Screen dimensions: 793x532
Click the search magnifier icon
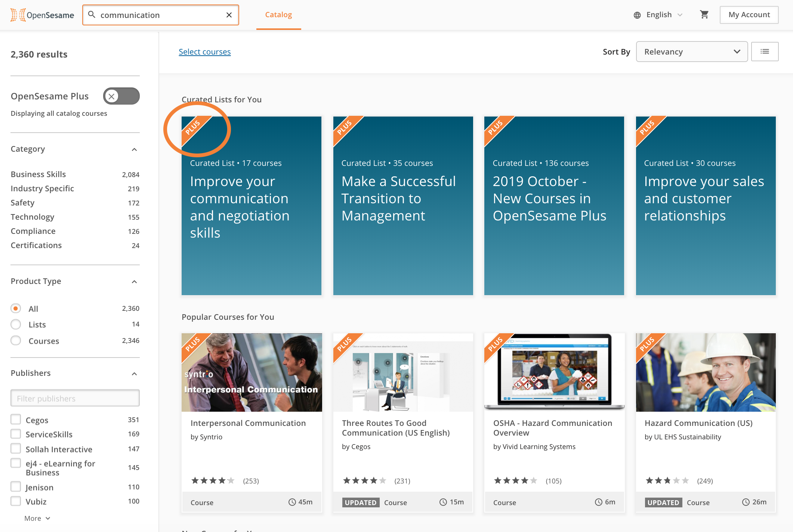(x=92, y=15)
